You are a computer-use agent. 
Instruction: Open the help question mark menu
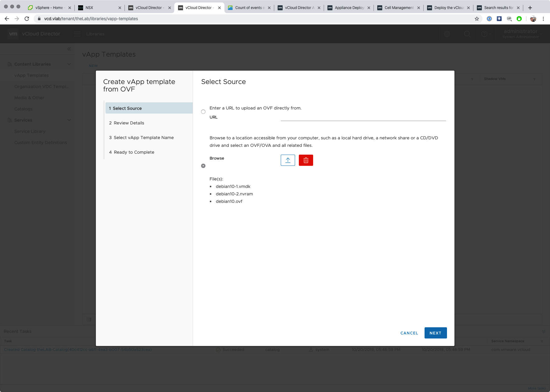pos(486,34)
